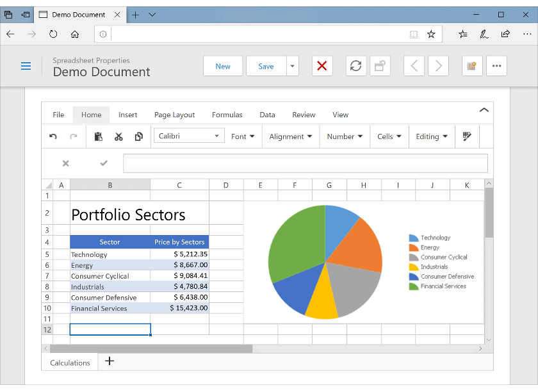Click the formula bar confirm checkmark

click(x=103, y=163)
